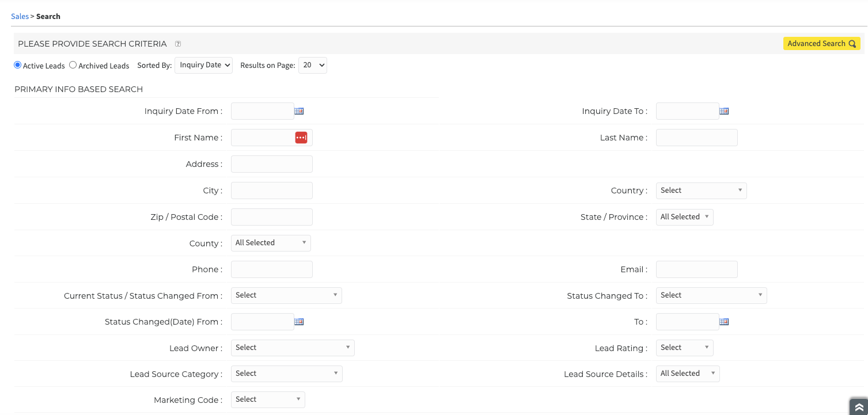
Task: Click the help icon beside search criteria heading
Action: click(x=178, y=44)
